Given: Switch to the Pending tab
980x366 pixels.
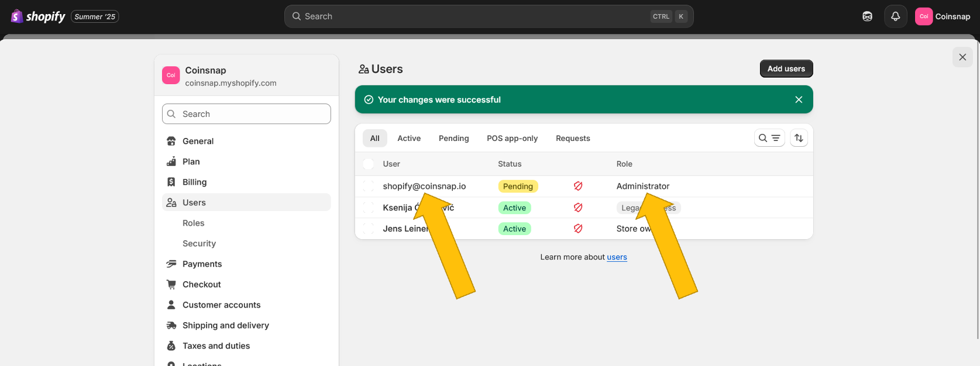Looking at the screenshot, I should pyautogui.click(x=454, y=138).
